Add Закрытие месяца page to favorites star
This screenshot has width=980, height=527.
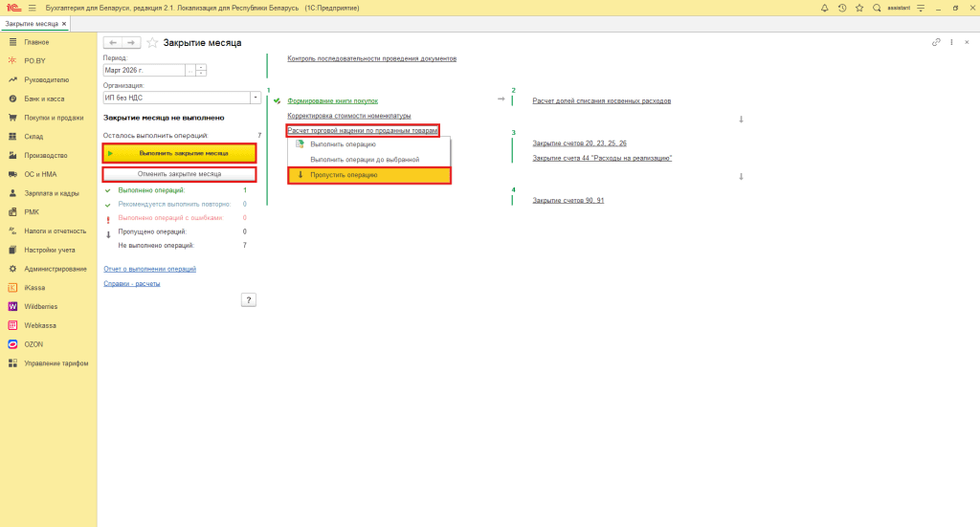click(152, 43)
